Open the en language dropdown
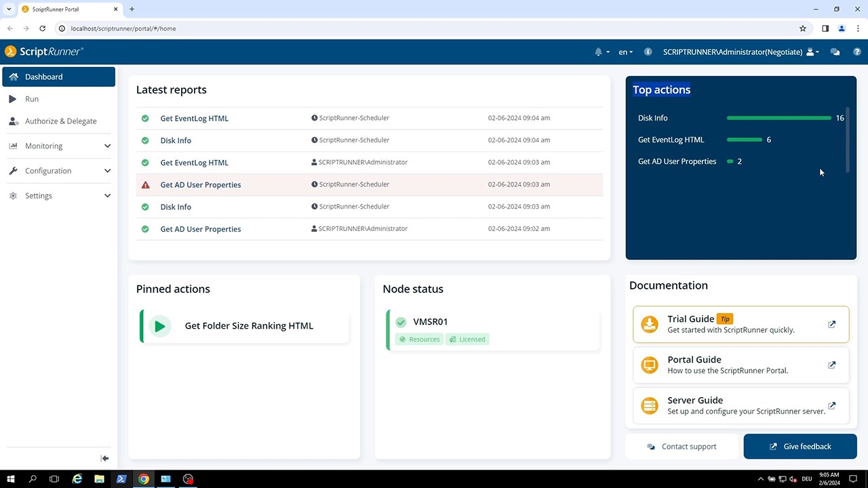The height and width of the screenshot is (488, 868). point(625,52)
